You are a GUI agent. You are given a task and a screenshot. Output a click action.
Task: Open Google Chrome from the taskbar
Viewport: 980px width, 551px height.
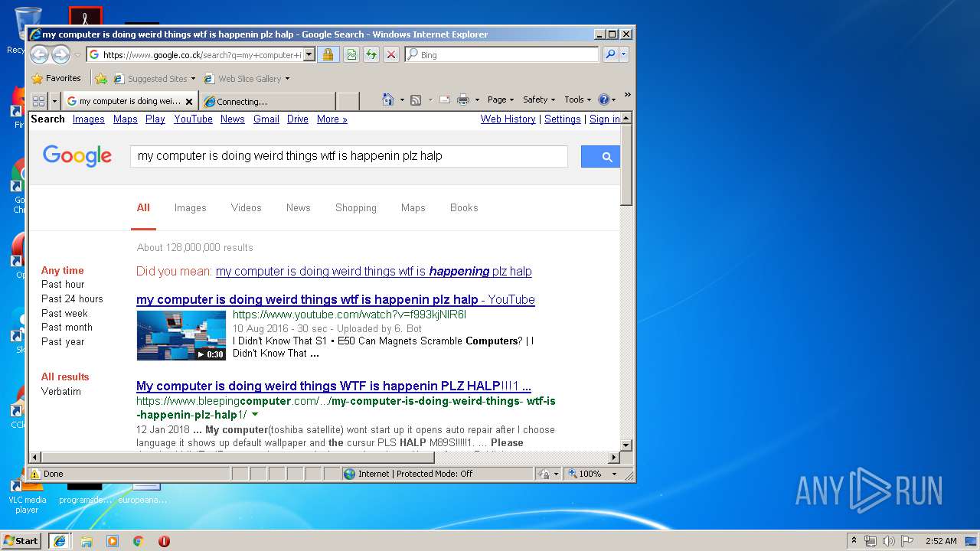coord(138,541)
